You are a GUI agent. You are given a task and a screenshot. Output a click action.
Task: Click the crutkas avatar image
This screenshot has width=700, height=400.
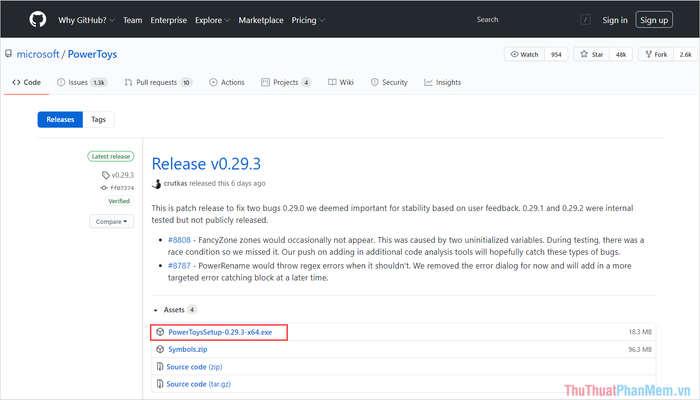(156, 183)
